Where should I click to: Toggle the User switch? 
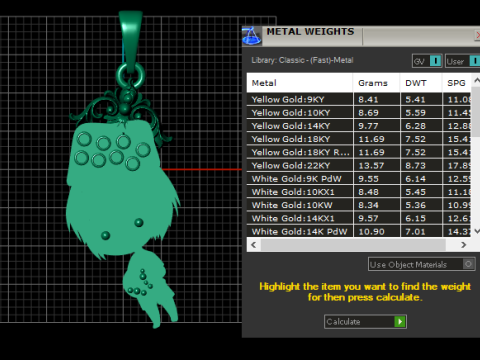click(x=463, y=61)
